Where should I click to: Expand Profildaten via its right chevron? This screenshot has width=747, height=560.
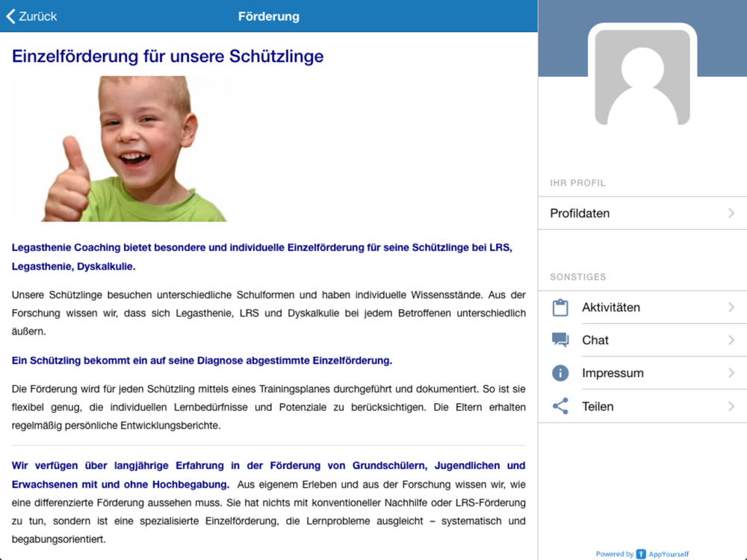[x=731, y=213]
